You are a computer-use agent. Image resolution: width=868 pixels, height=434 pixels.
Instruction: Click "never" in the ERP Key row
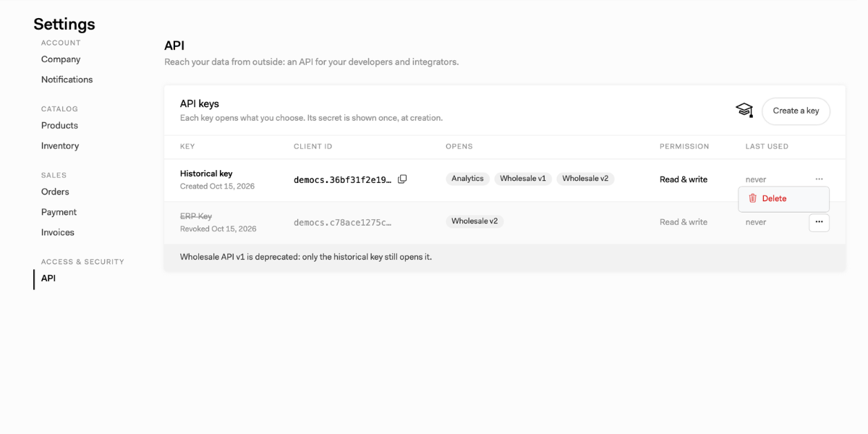coord(756,222)
